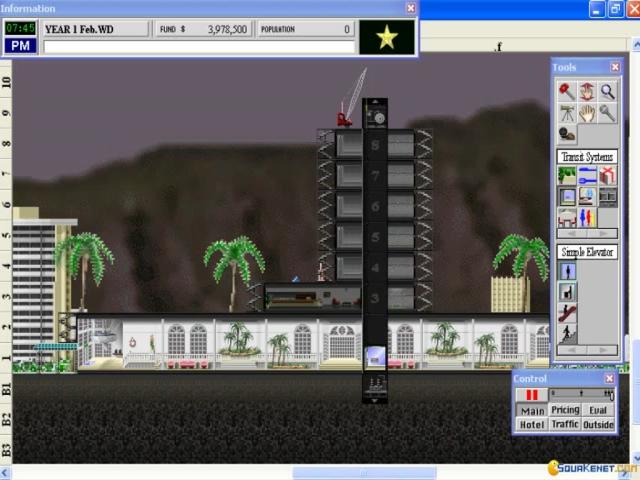Switch to the Main view

click(533, 411)
